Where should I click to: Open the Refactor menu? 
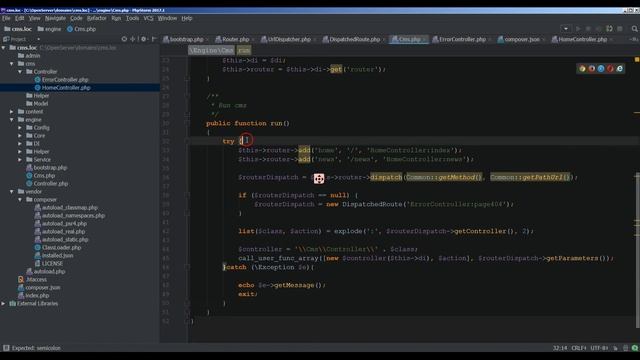coord(97,18)
